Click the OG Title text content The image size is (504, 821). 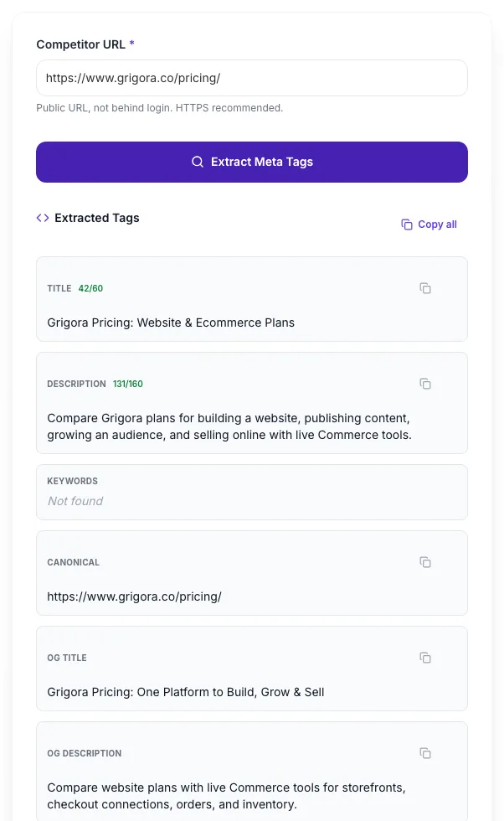[186, 692]
